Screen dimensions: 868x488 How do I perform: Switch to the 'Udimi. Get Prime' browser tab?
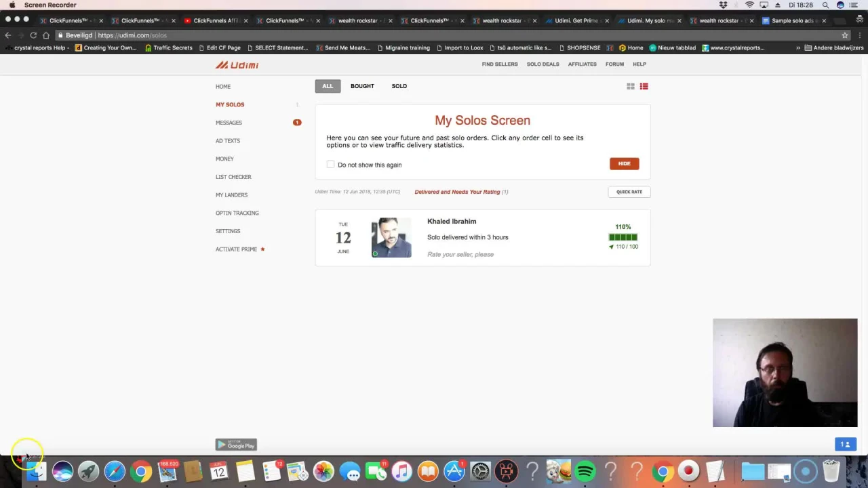[x=576, y=20]
